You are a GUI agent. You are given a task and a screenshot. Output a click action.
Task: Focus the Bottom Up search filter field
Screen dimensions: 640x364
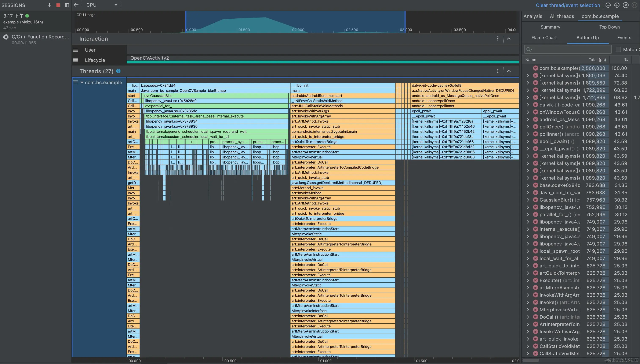tap(568, 49)
